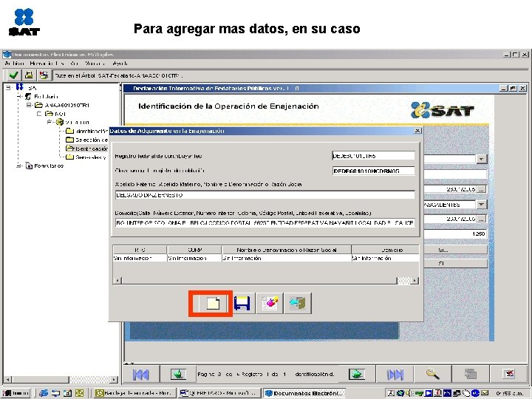
Task: Click left arrow of dialog table scrollbar
Action: pyautogui.click(x=117, y=281)
